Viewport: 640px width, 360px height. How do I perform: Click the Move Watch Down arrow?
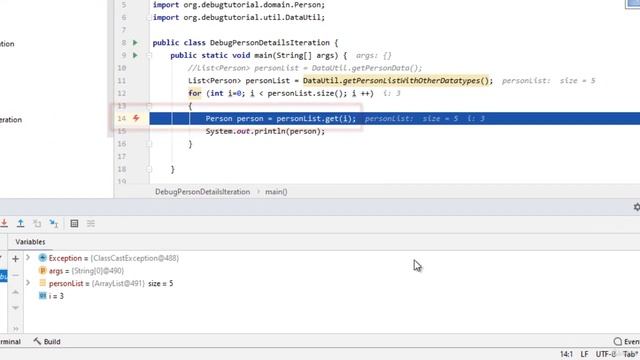pyautogui.click(x=16, y=308)
